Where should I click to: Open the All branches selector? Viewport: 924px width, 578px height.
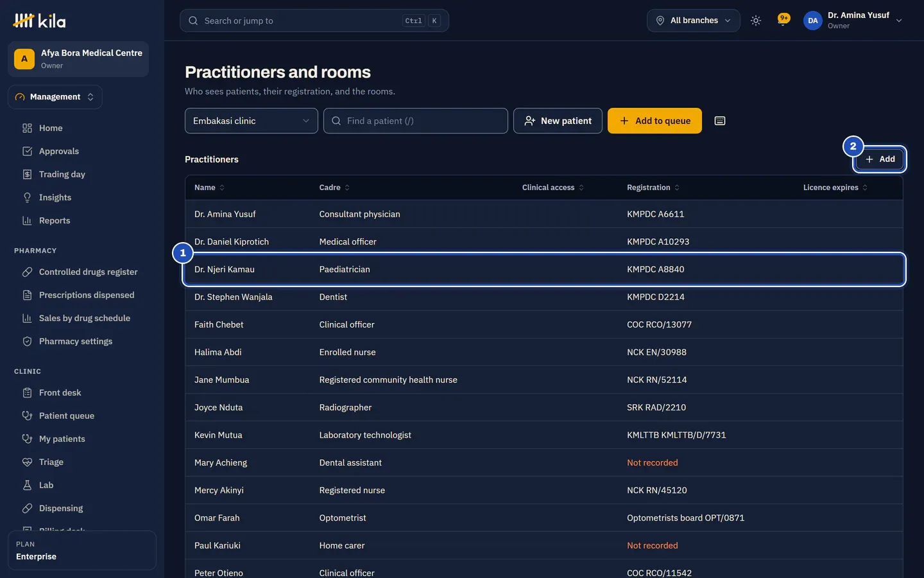(694, 21)
